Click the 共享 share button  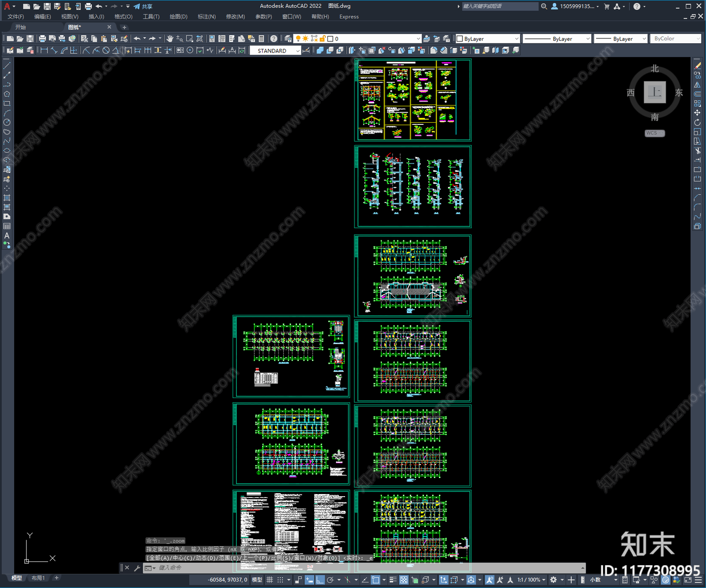click(x=143, y=6)
